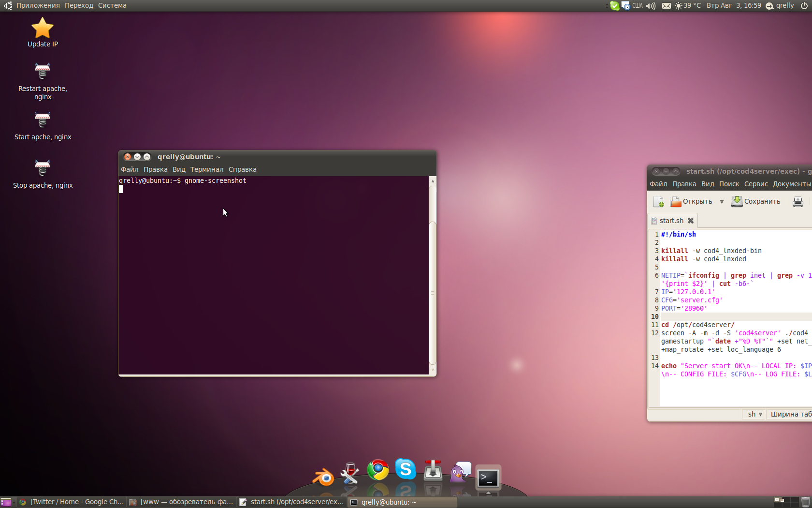Switch to Twitter Chrome window in taskbar

pos(72,502)
